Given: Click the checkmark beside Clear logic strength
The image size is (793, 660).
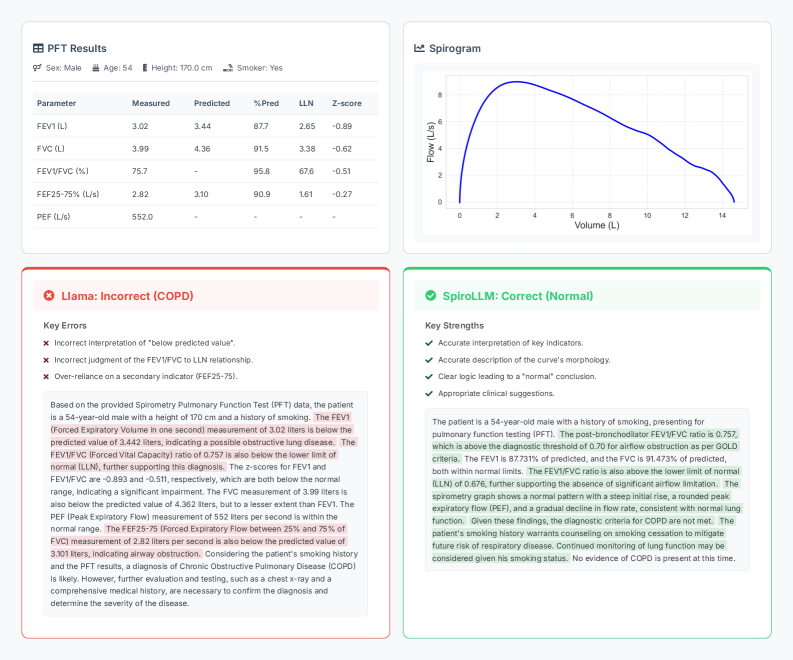Looking at the screenshot, I should coord(429,377).
